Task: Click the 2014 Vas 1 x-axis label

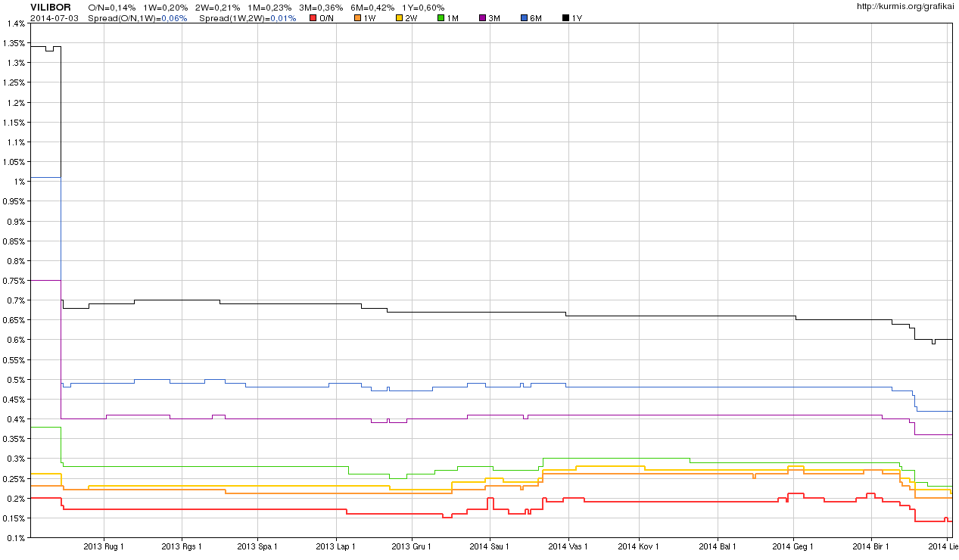Action: coord(568,546)
